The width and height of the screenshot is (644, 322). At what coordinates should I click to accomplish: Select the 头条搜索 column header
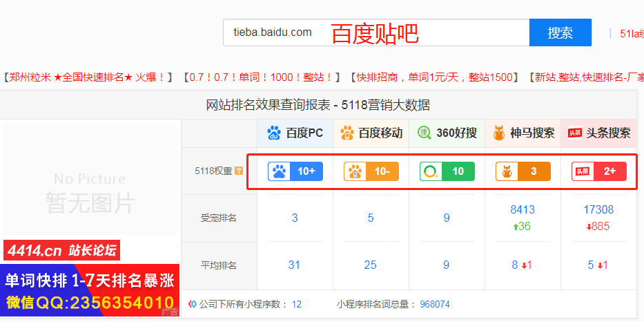click(x=599, y=133)
